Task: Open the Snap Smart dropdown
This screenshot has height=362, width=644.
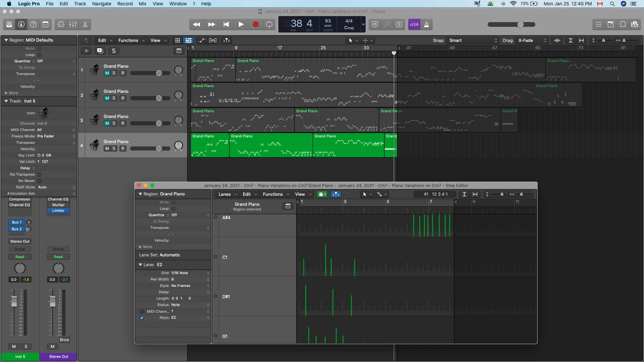Action: click(472, 40)
